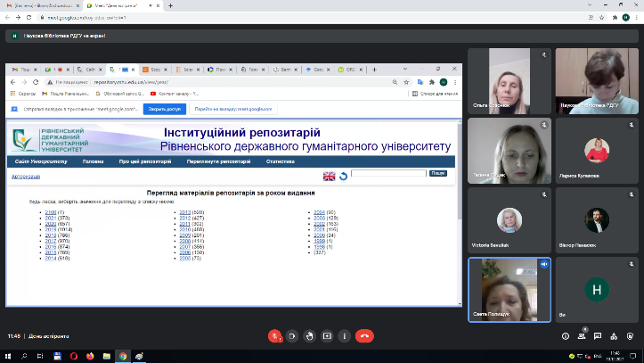Viewport: 644px width, 363px height.
Task: Launch Firefox from the taskbar
Action: pos(90,357)
